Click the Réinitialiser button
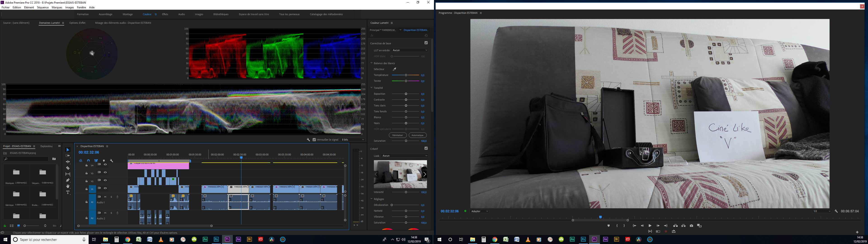868x244 pixels. point(398,135)
